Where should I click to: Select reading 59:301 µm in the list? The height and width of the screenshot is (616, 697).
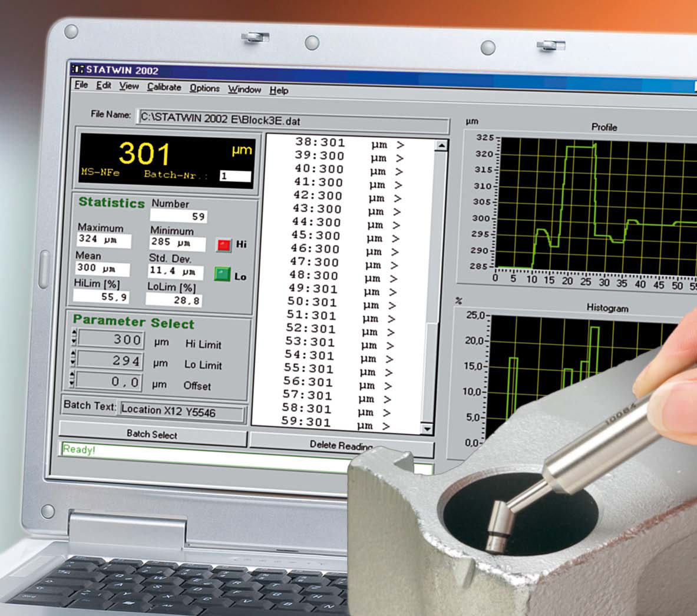coord(336,423)
